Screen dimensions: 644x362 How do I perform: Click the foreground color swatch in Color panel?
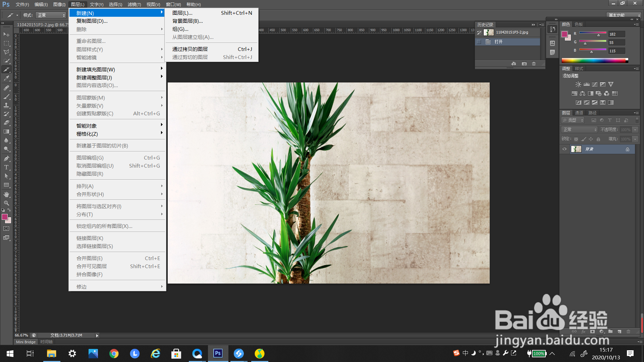pos(565,34)
